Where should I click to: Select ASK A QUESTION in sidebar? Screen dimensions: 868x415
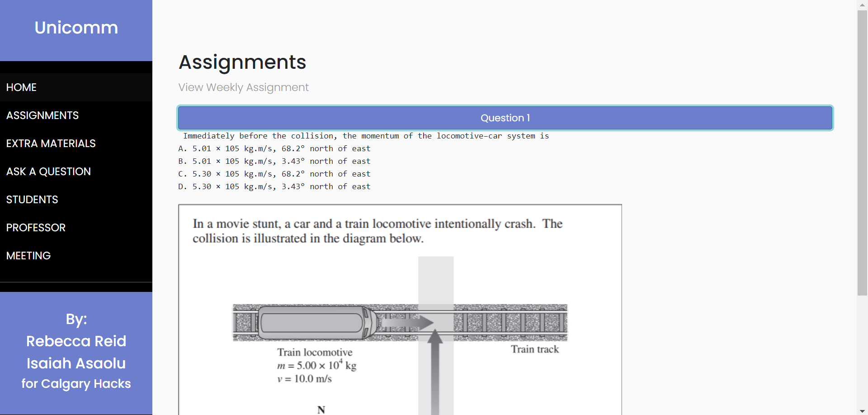pos(48,172)
